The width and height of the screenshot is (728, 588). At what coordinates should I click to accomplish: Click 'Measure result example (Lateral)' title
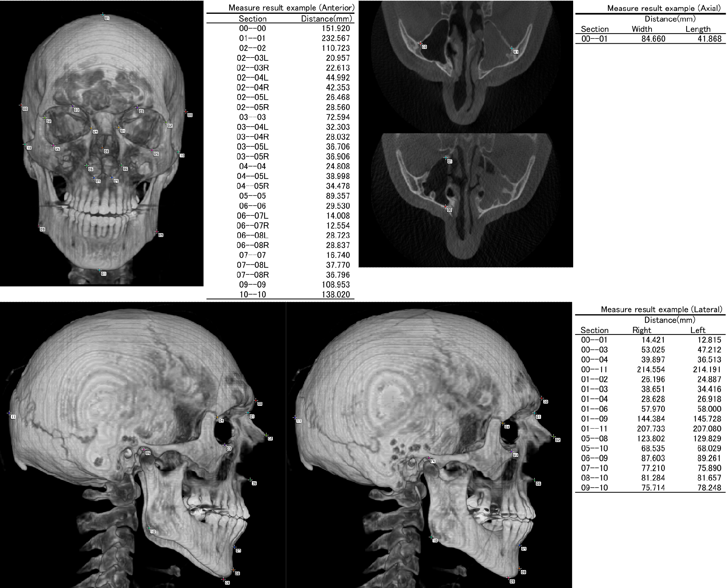pyautogui.click(x=661, y=309)
